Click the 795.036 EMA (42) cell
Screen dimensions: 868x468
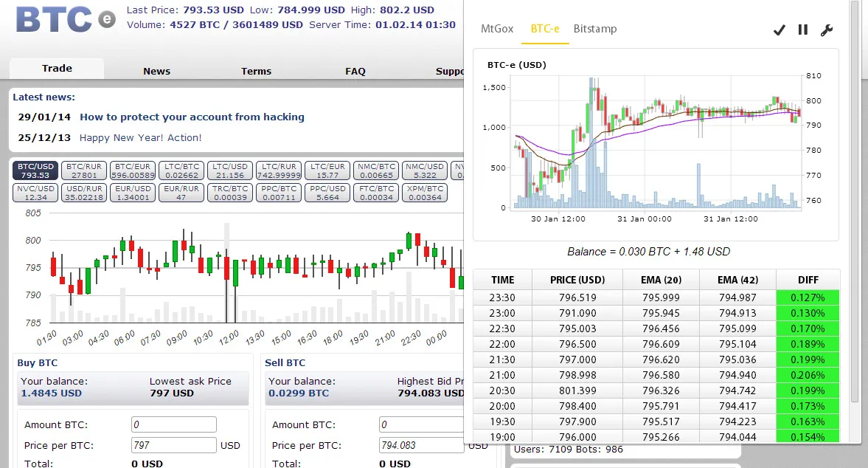pos(737,359)
